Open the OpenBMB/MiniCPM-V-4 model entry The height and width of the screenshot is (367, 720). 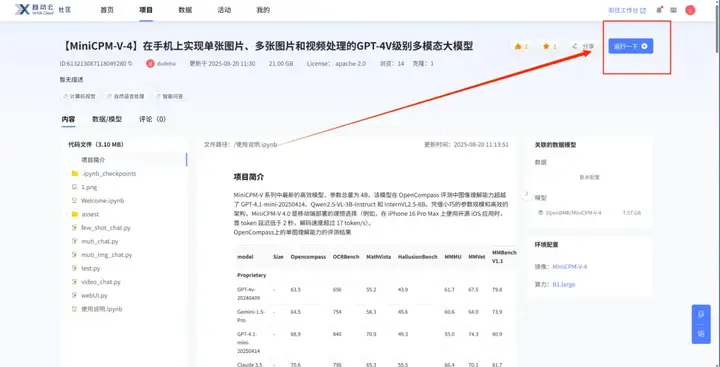pos(574,213)
